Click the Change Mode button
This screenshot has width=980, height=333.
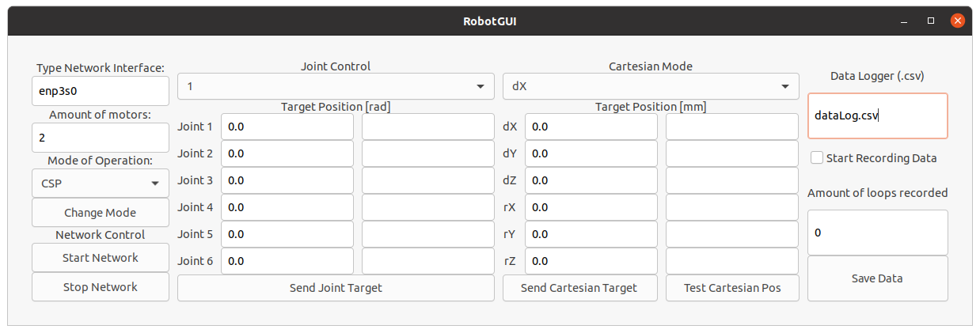point(101,213)
